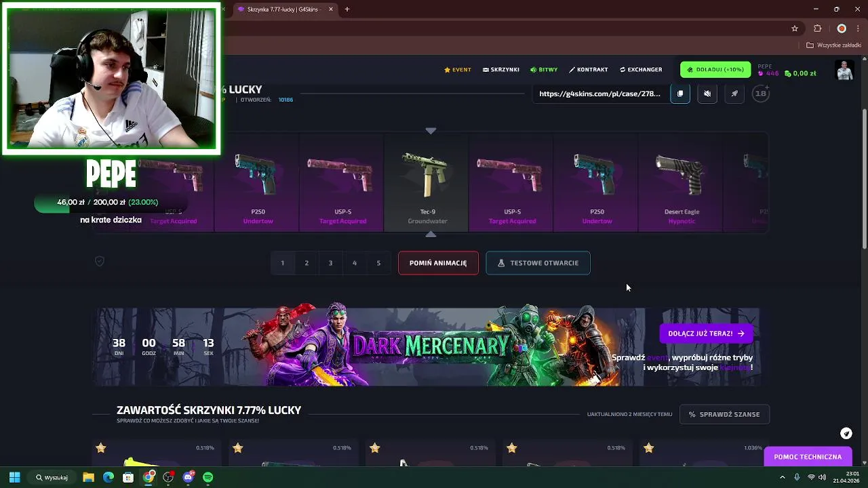The image size is (868, 488).
Task: Open the volume tray icon
Action: (x=823, y=477)
